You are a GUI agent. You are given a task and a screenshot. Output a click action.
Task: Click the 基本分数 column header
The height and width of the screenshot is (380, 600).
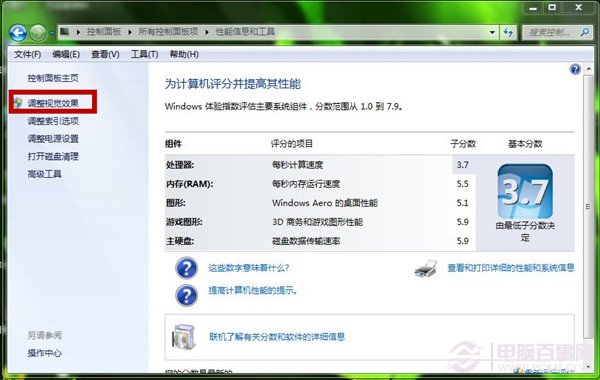[x=525, y=144]
